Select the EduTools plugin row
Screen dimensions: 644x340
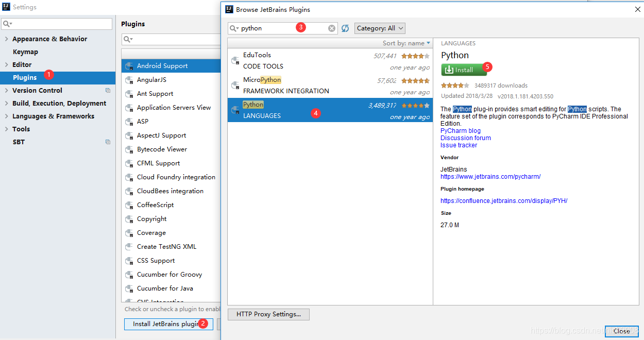(x=330, y=61)
